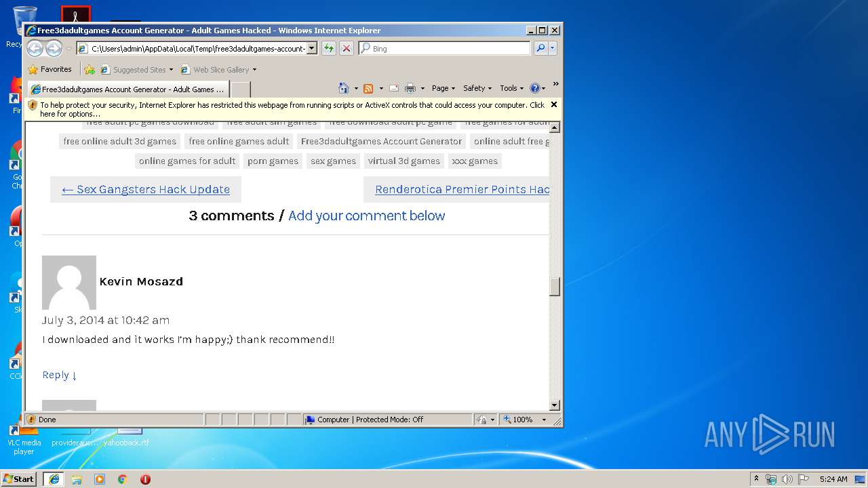868x488 pixels.
Task: Click the scroll up arrow
Action: pyautogui.click(x=554, y=127)
